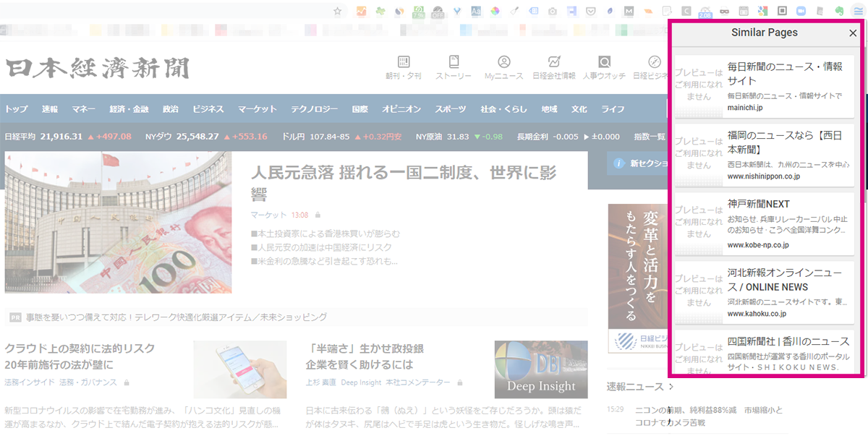Click the gauge extension showing OFF
The width and height of the screenshot is (868, 441).
438,12
